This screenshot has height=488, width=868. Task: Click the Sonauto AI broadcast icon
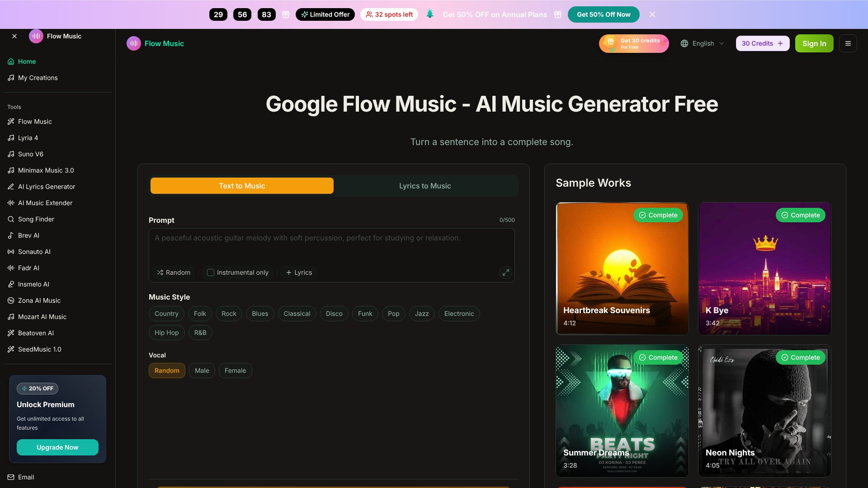pyautogui.click(x=11, y=252)
